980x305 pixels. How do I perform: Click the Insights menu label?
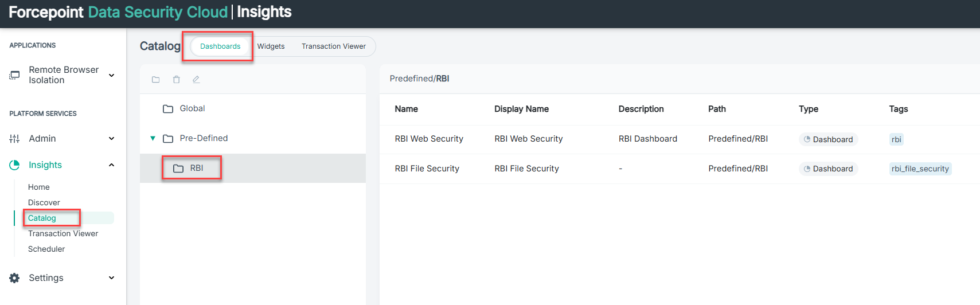[x=45, y=165]
